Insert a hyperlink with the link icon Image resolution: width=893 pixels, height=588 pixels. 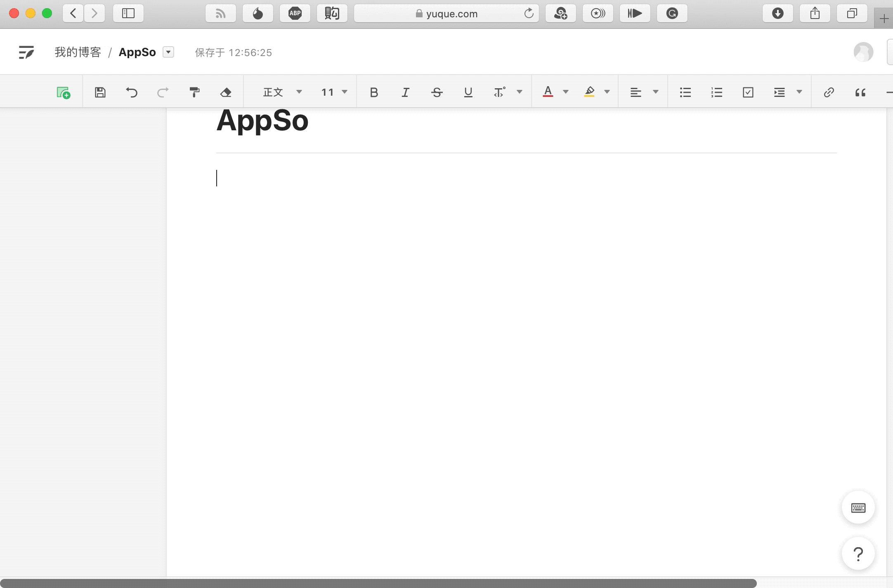tap(829, 92)
